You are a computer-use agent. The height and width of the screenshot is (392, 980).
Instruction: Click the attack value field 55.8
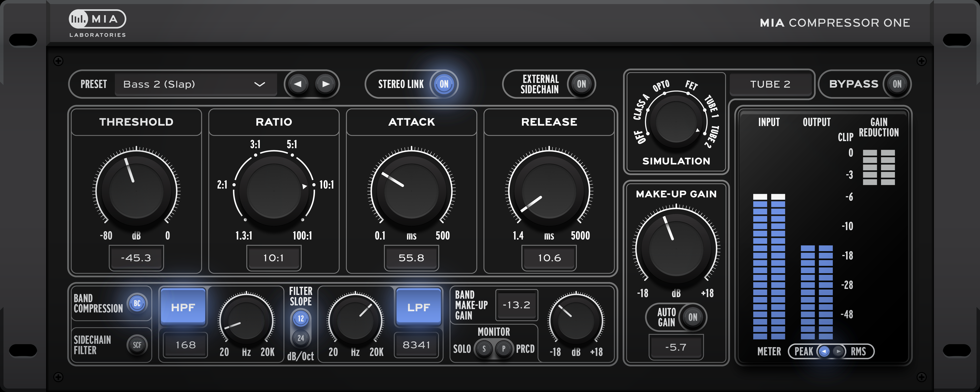(x=411, y=258)
